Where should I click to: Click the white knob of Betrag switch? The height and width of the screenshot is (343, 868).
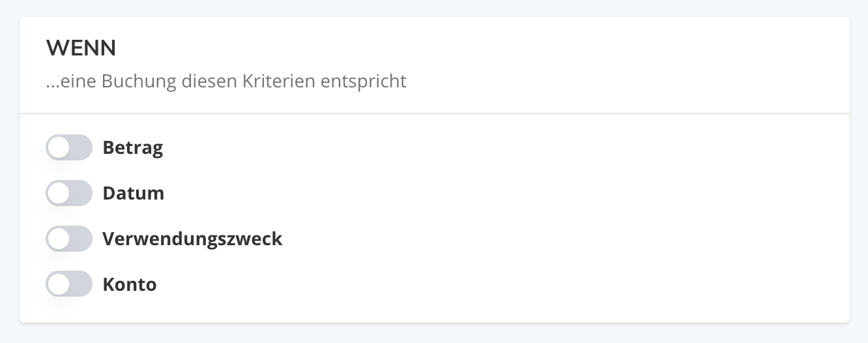pyautogui.click(x=59, y=148)
